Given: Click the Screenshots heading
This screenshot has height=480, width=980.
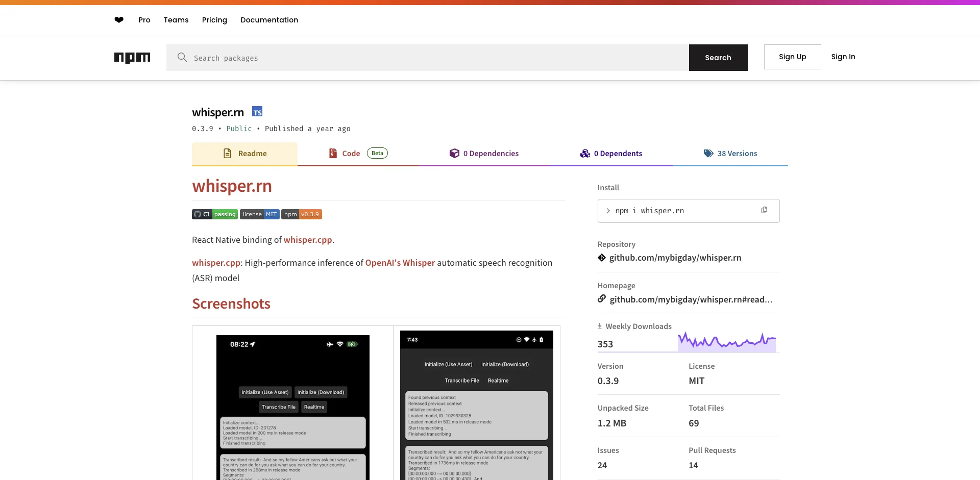Looking at the screenshot, I should [231, 304].
